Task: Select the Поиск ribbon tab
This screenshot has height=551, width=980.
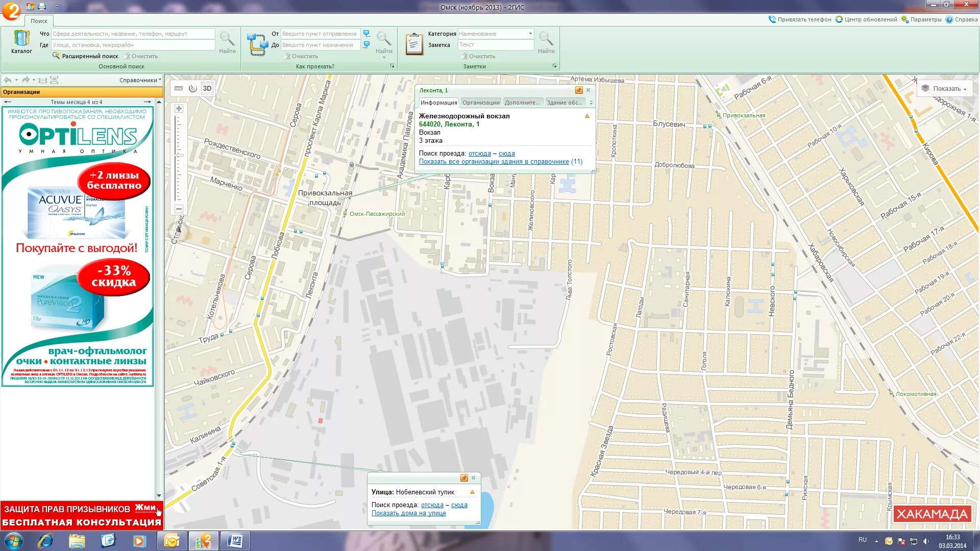Action: [39, 21]
